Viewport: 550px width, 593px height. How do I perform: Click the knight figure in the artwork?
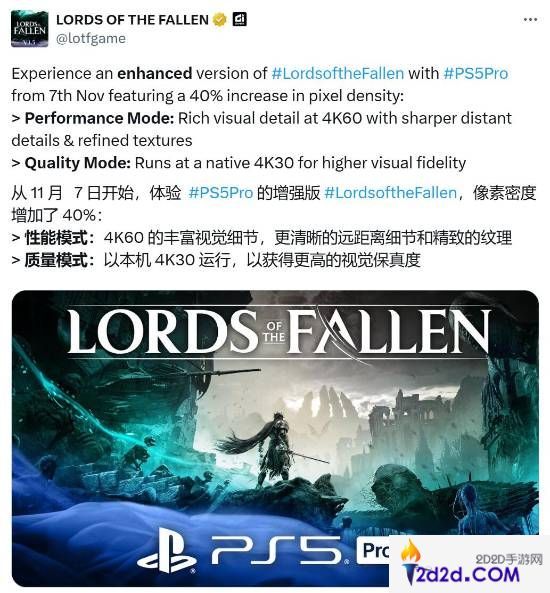point(273,448)
